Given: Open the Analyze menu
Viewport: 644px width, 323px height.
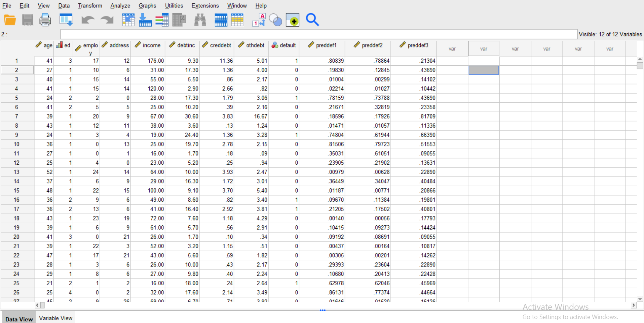Looking at the screenshot, I should [120, 6].
